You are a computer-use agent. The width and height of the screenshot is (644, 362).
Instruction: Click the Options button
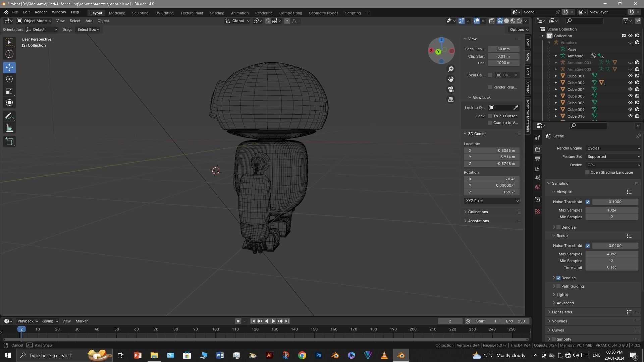tap(519, 29)
